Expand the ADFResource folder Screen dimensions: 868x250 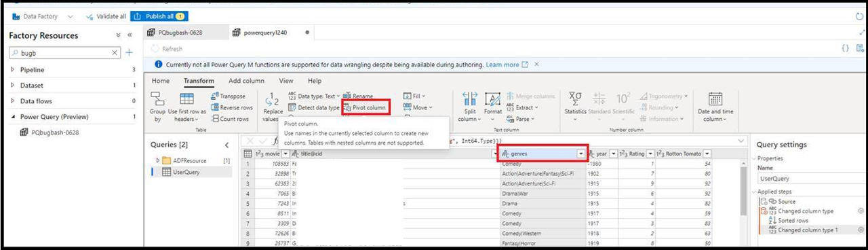159,160
